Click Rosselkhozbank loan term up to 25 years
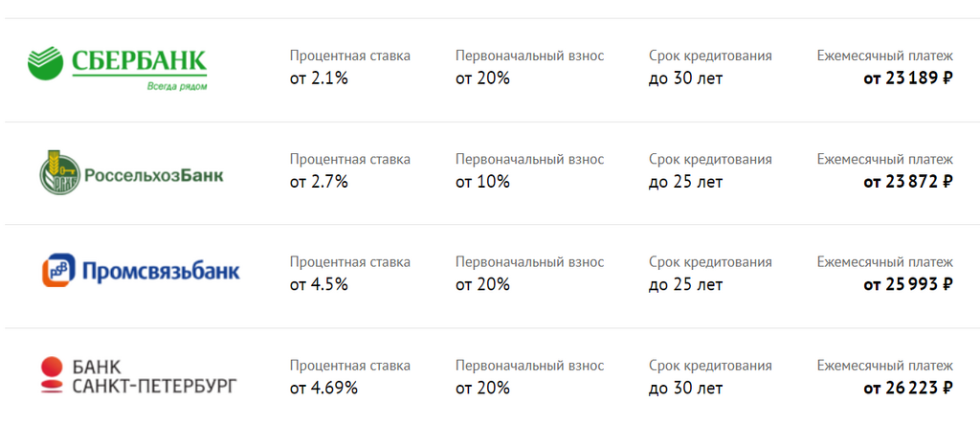 [685, 182]
